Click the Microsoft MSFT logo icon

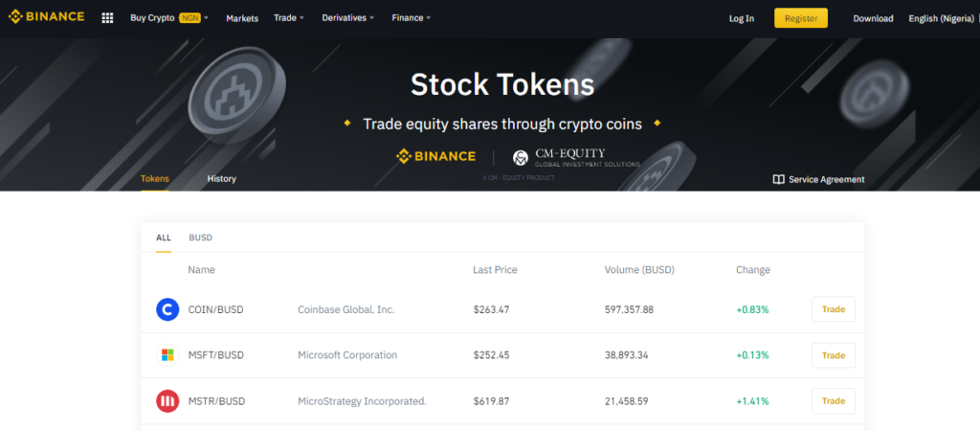(x=167, y=355)
